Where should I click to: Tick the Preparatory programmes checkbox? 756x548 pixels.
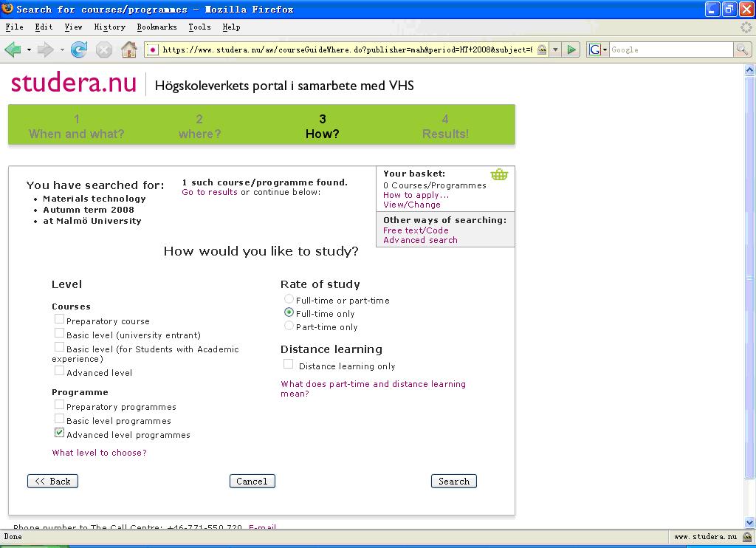tap(59, 405)
